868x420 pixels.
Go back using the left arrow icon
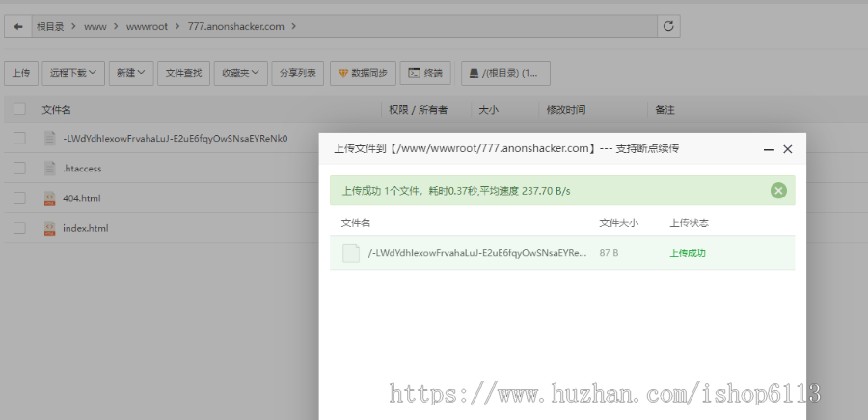18,26
